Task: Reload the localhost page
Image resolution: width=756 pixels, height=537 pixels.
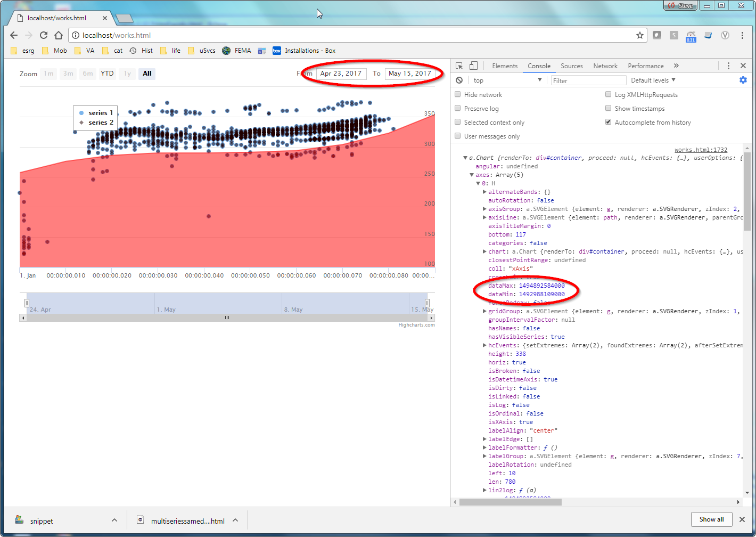Action: (x=44, y=35)
